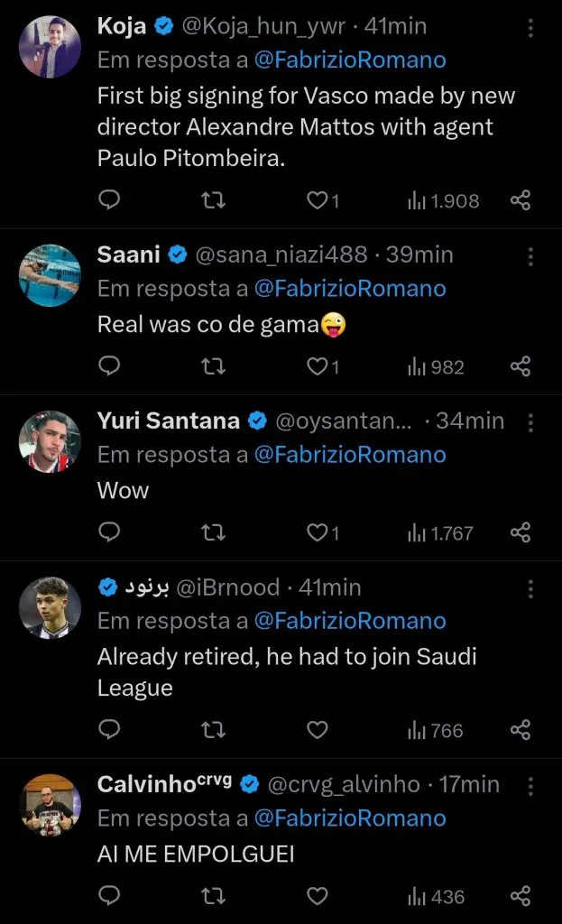
Task: Reply to Yuri Santana's 'Wow' tweet
Action: click(x=109, y=532)
